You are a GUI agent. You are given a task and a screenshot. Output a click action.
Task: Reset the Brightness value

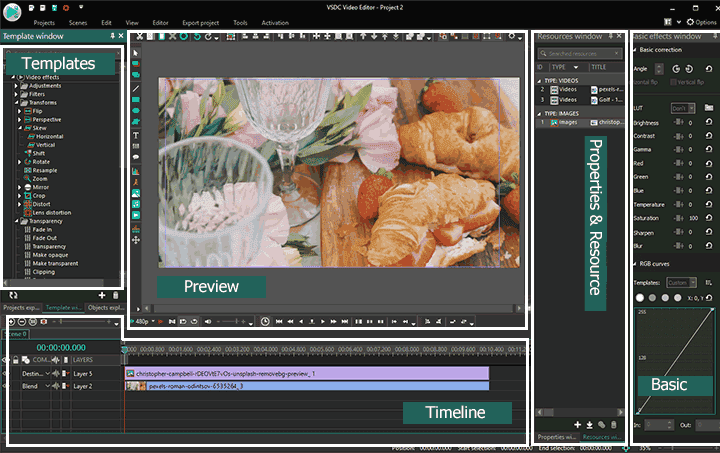coord(709,123)
